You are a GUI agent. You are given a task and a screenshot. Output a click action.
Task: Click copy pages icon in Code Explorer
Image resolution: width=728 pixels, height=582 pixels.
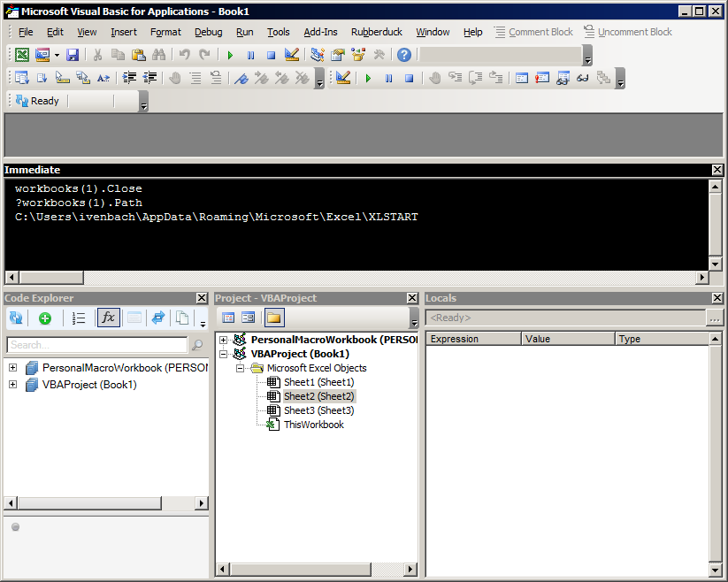pyautogui.click(x=182, y=318)
